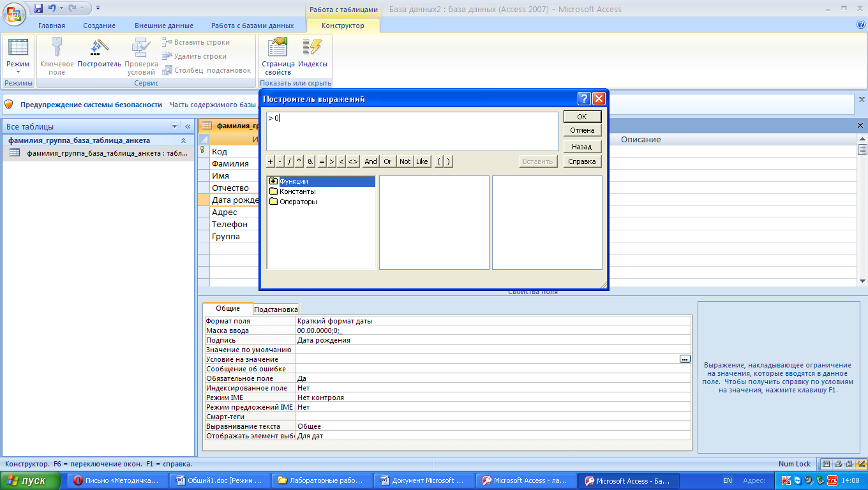Confirm expression with OK button
The height and width of the screenshot is (490, 868).
tap(582, 117)
